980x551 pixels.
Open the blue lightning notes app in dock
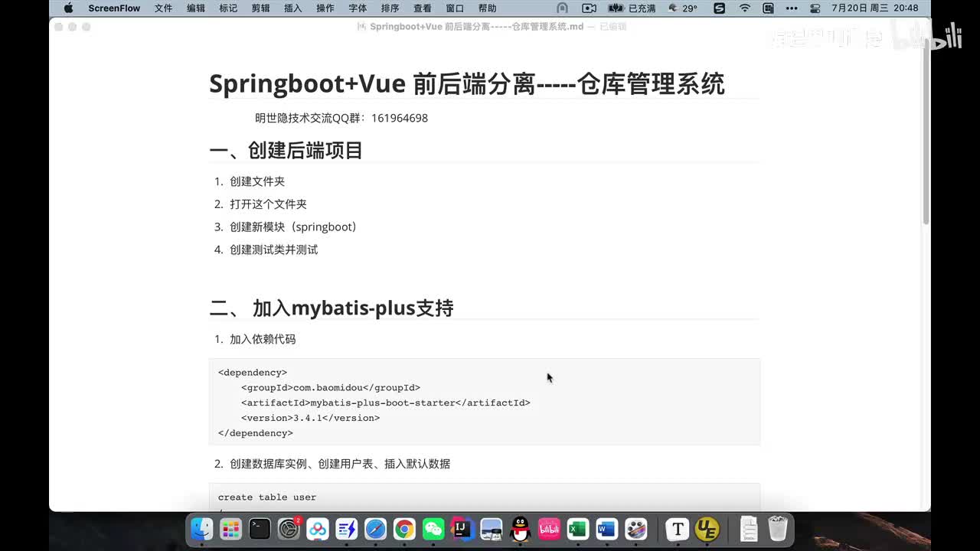[347, 529]
